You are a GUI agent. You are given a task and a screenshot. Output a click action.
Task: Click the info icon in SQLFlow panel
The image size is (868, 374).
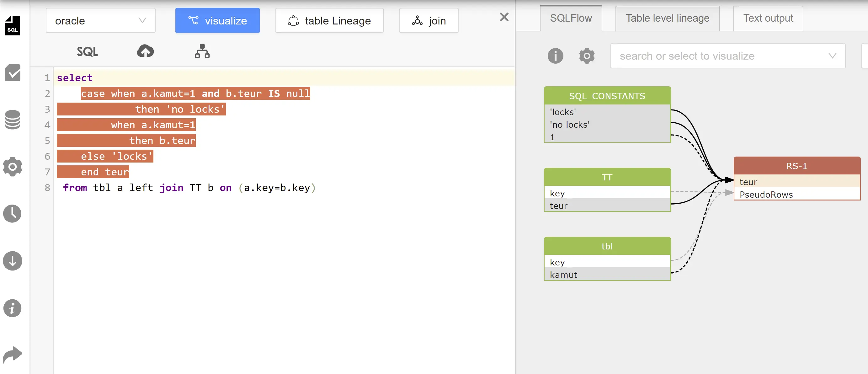tap(555, 56)
